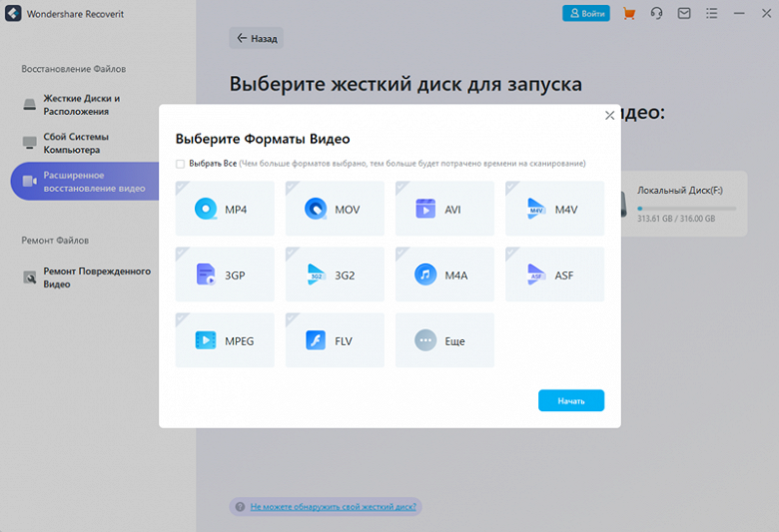
Task: Click the Локальный Диск(F:) usage bar
Action: [686, 209]
